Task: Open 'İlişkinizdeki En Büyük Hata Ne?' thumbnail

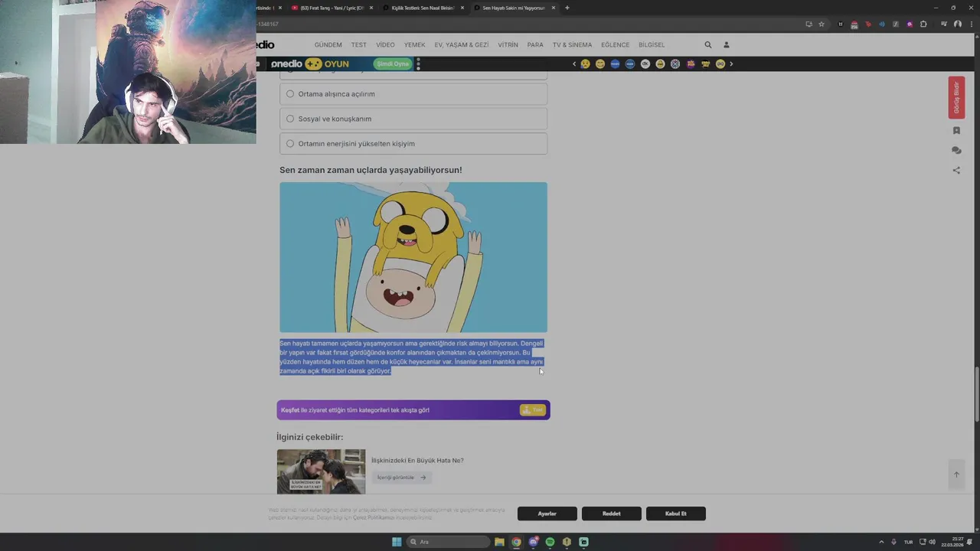Action: [321, 471]
